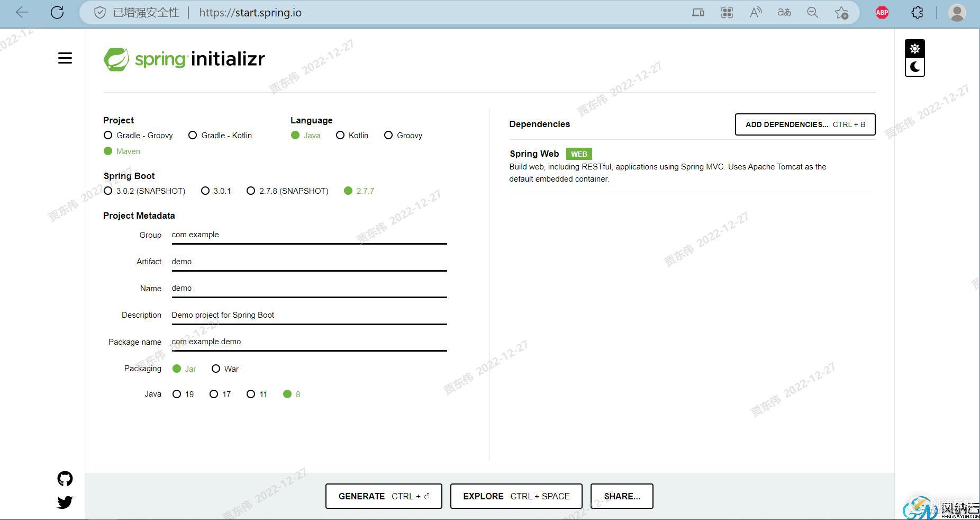Screen dimensions: 980x520
Task: Open the browser apps grid icon
Action: tap(727, 13)
